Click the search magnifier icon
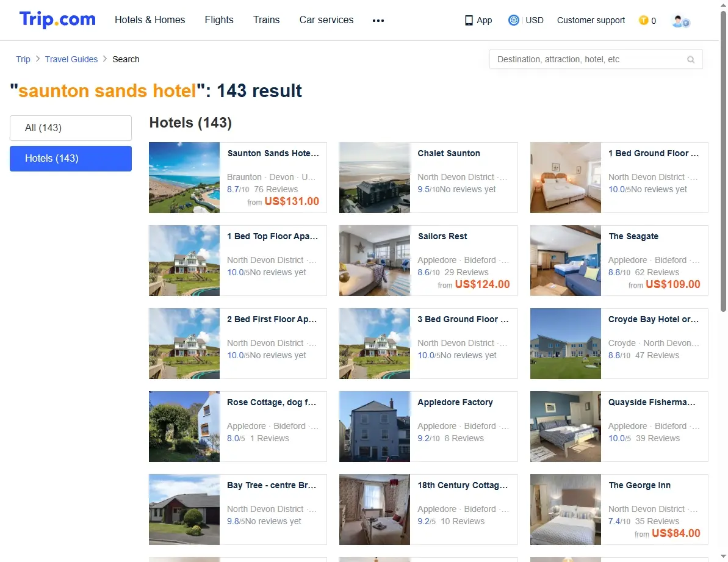728x562 pixels. tap(691, 59)
